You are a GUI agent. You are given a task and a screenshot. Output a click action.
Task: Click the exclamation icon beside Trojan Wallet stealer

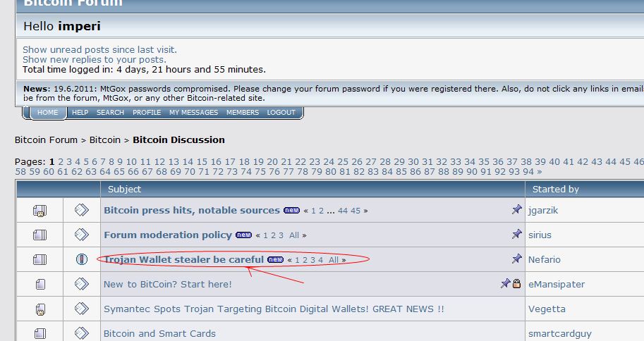(x=82, y=259)
